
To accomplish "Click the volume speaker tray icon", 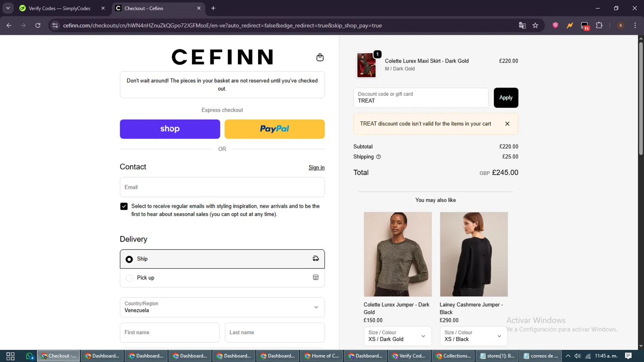I will coord(578,356).
